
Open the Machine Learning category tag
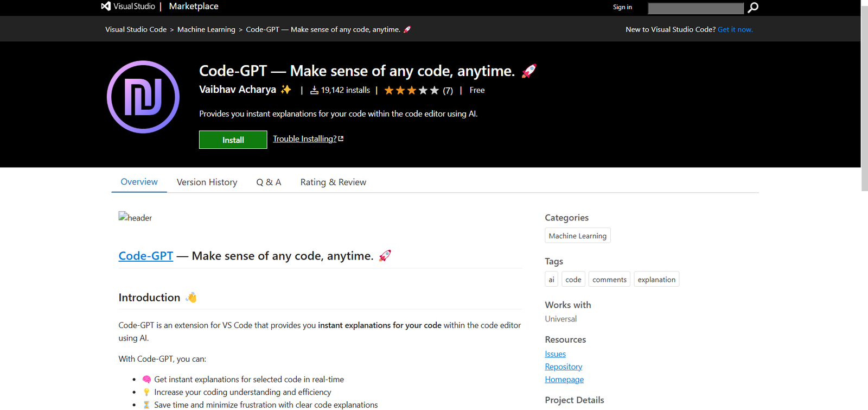577,236
